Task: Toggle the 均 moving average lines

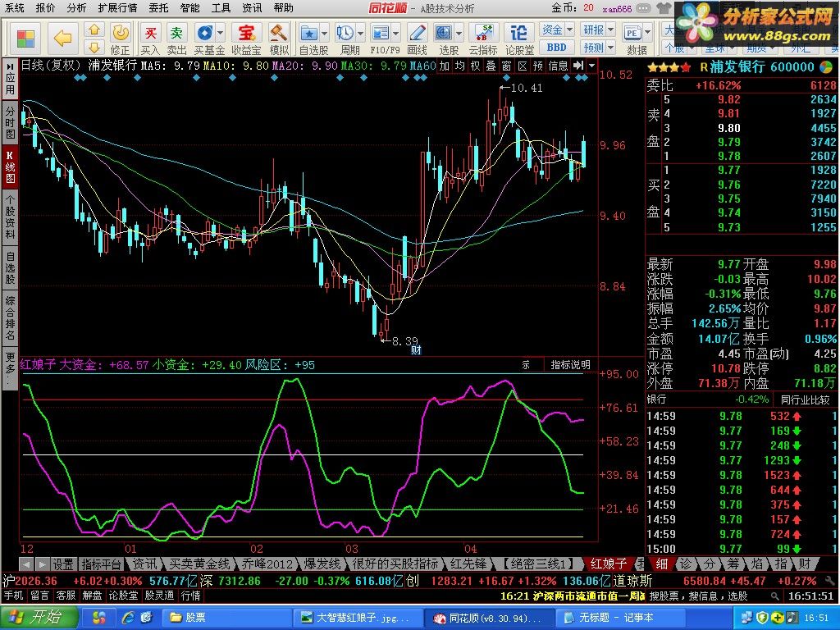Action: [459, 66]
